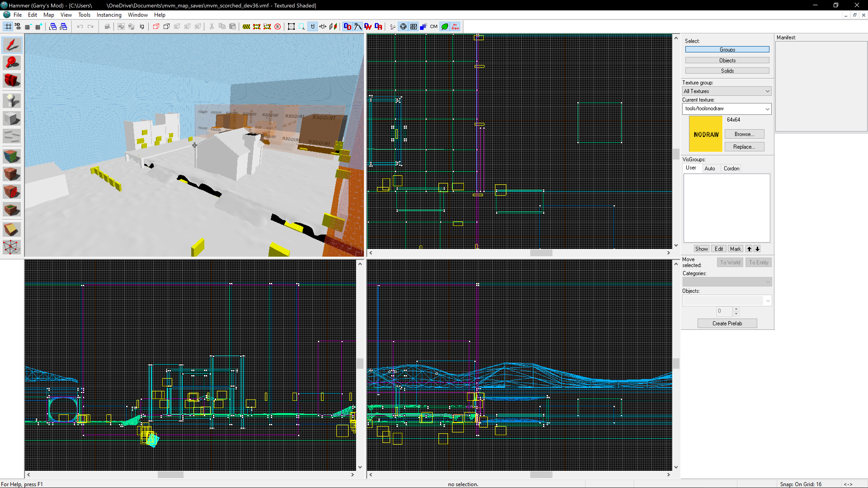Click Load Window State icon
This screenshot has width=868, height=488.
(53, 27)
